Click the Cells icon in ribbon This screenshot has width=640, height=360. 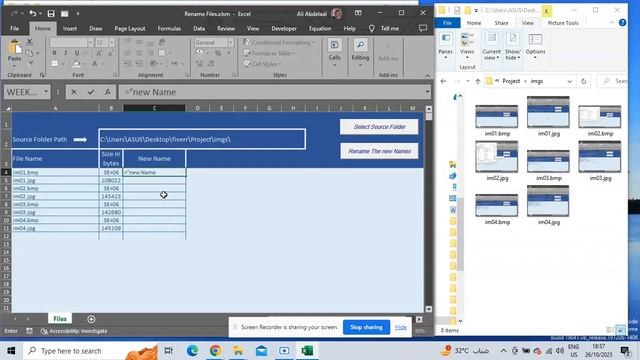tap(335, 45)
